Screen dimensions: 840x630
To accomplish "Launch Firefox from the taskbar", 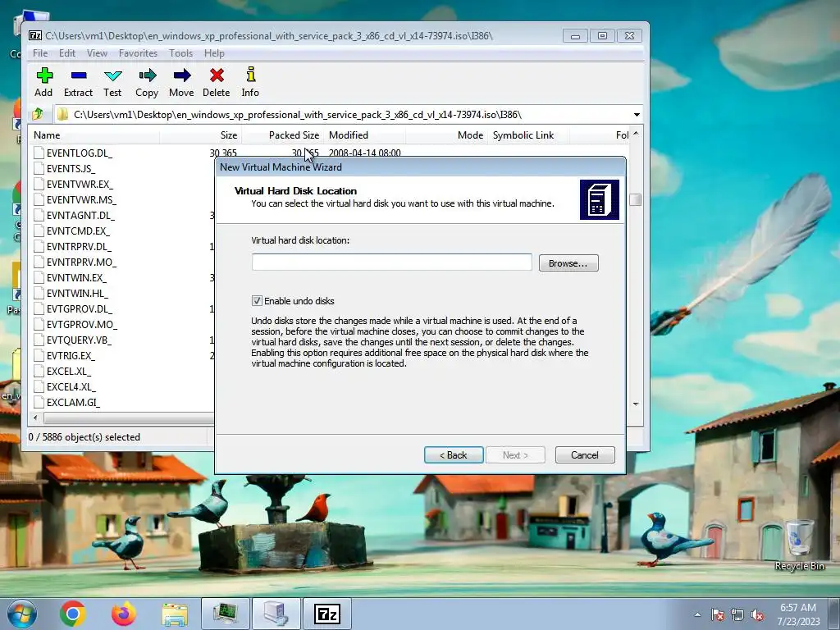I will coord(124,614).
